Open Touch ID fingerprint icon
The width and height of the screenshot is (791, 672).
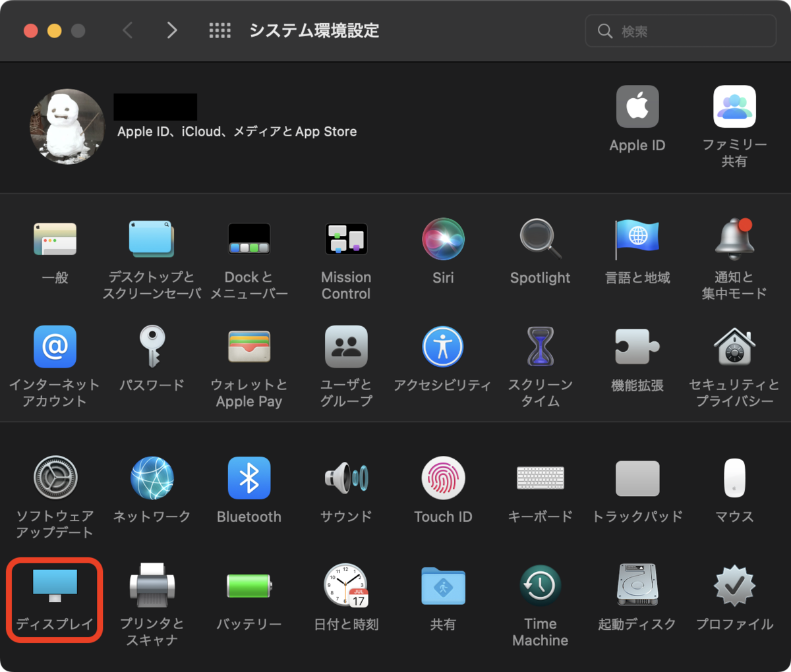pyautogui.click(x=443, y=478)
